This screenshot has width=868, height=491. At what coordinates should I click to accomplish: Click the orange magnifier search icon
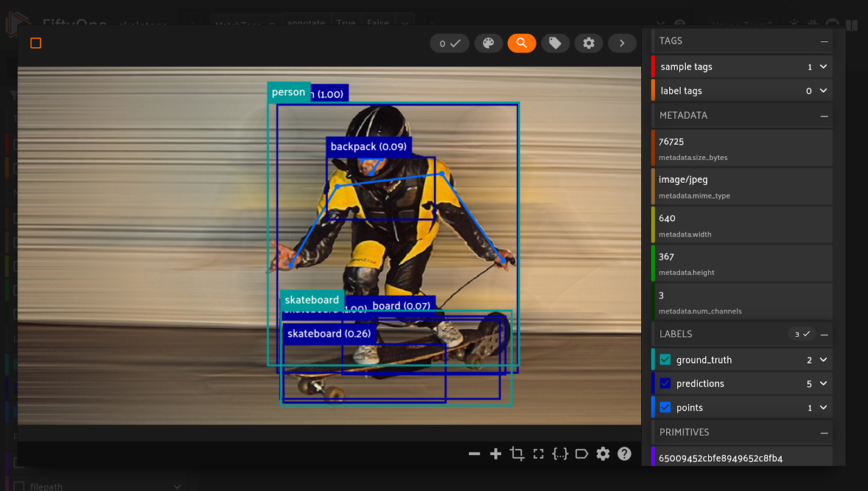(x=521, y=43)
